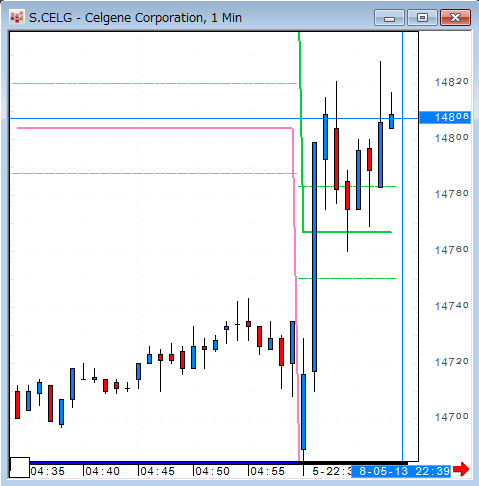
Task: Click the solid green horizontal line near 14766
Action: pos(347,232)
